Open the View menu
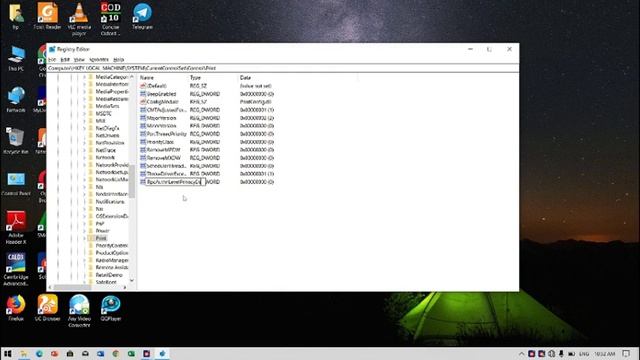This screenshot has width=640, height=360. tap(79, 60)
